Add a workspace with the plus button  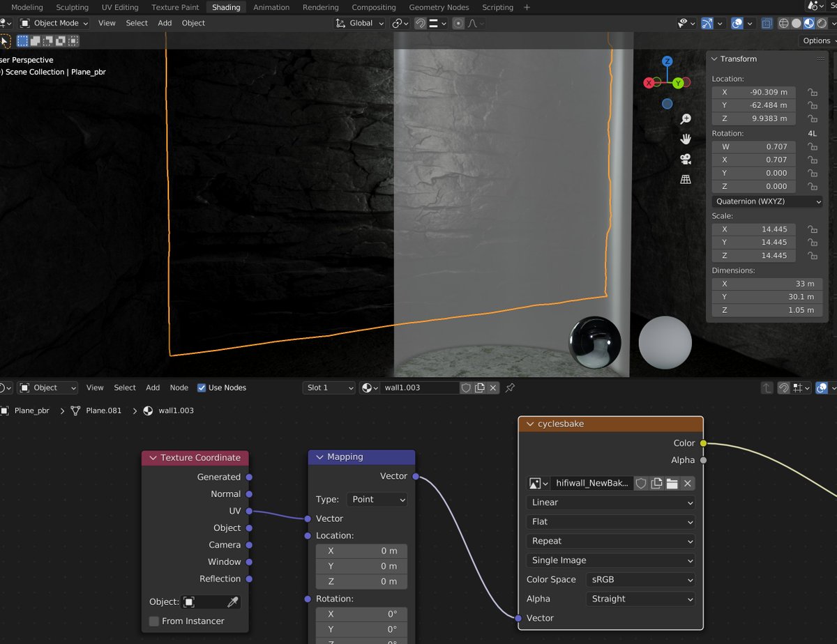527,7
